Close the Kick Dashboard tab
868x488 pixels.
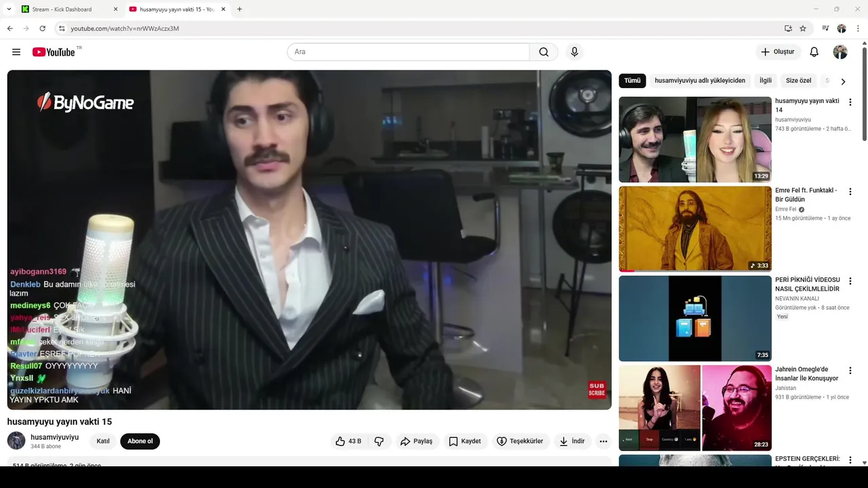115,9
